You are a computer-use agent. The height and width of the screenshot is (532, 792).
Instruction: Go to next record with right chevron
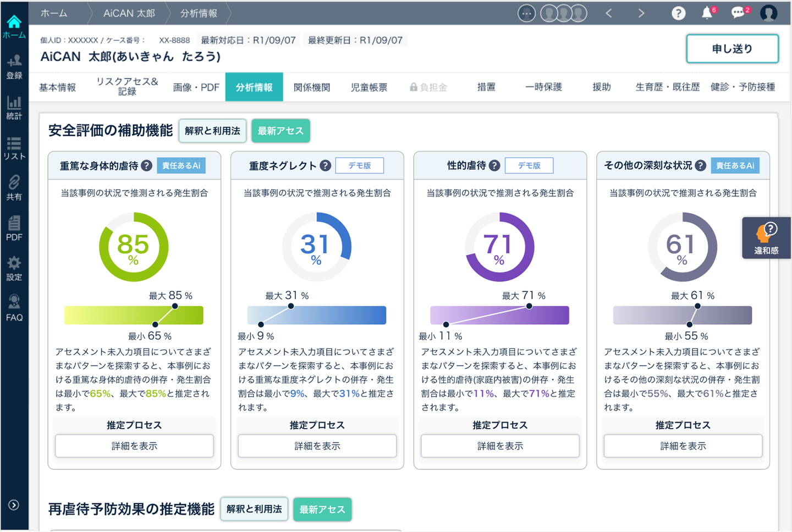pos(641,13)
